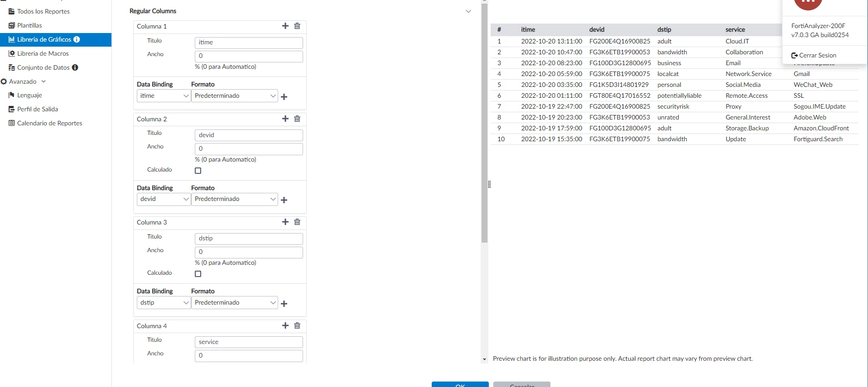
Task: Click Columna 1 Titulo field containing itime
Action: pos(249,43)
